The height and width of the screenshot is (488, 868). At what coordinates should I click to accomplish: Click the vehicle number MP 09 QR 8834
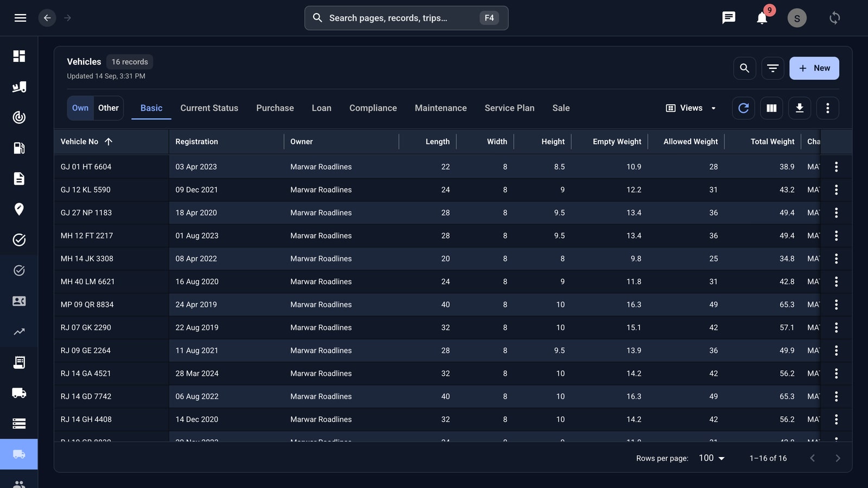[x=87, y=305]
